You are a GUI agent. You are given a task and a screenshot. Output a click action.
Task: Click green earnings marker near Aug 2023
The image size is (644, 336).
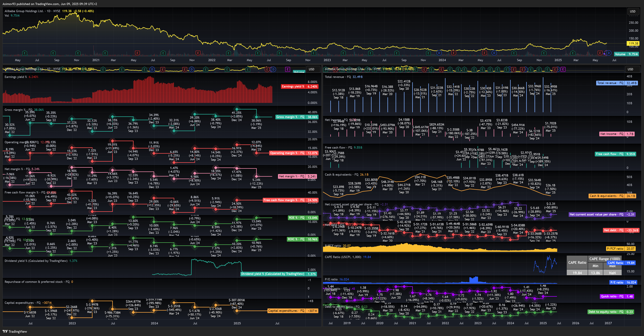pos(397,53)
